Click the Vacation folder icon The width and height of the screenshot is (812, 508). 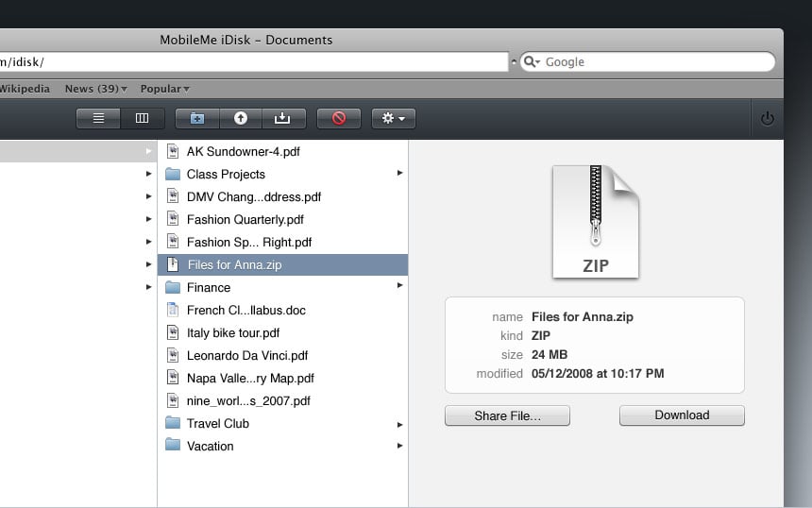coord(173,445)
